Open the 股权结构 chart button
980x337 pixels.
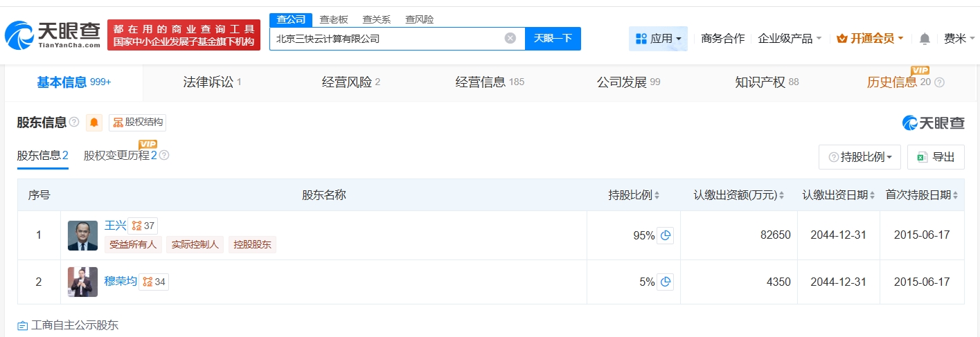138,122
